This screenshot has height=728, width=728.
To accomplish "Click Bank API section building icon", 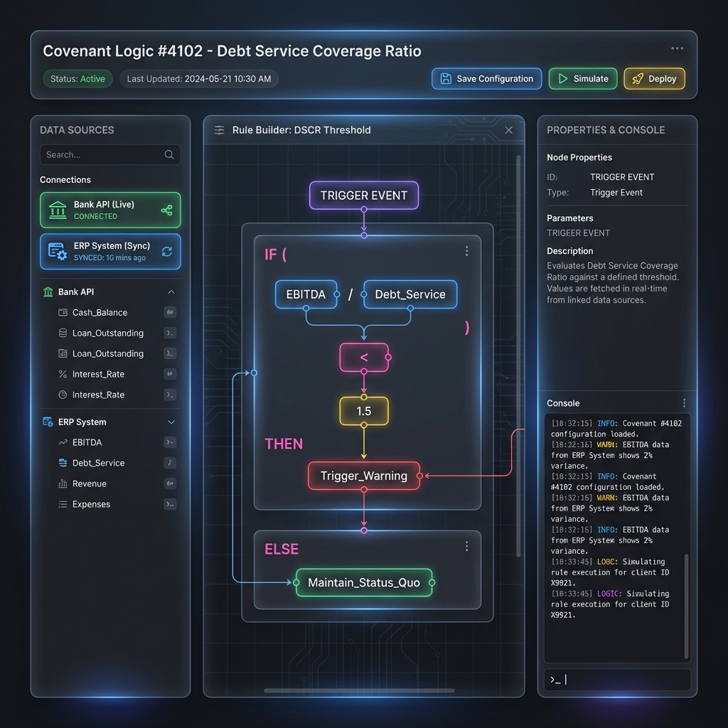I will [48, 292].
